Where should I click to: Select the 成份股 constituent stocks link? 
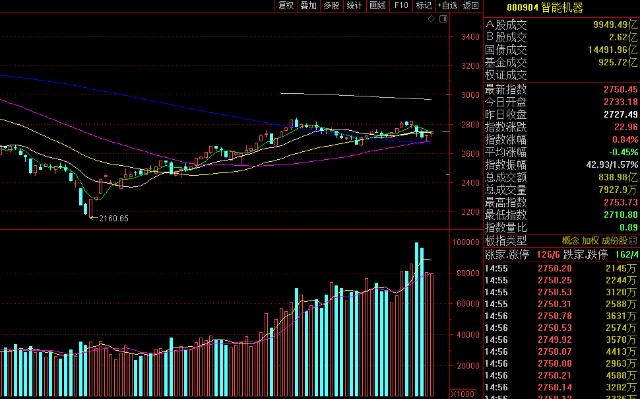[x=615, y=241]
